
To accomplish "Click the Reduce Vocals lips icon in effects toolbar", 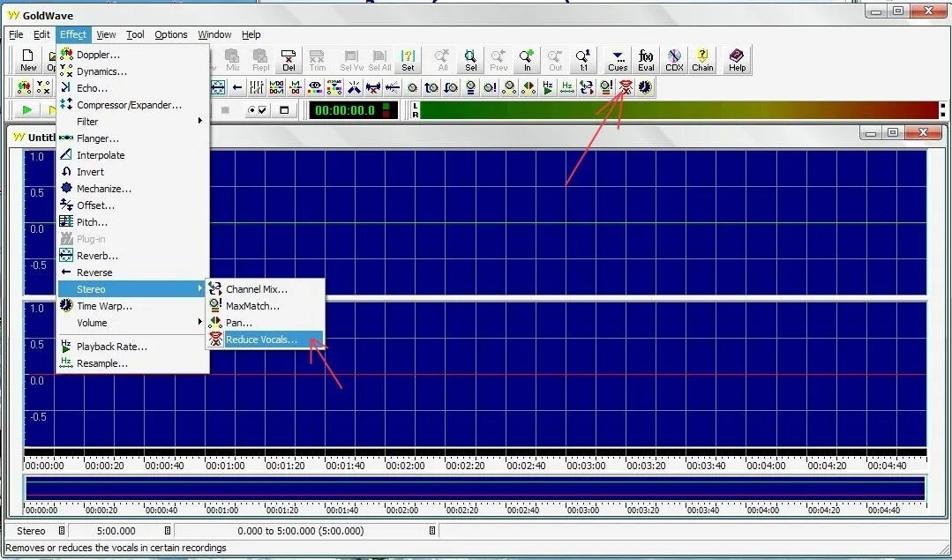I will [626, 88].
